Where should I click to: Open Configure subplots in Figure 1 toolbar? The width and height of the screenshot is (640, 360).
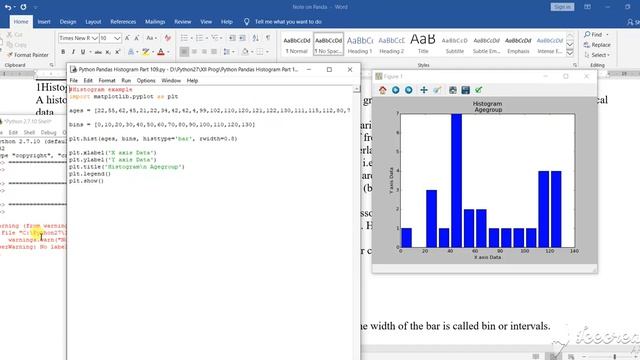[453, 90]
